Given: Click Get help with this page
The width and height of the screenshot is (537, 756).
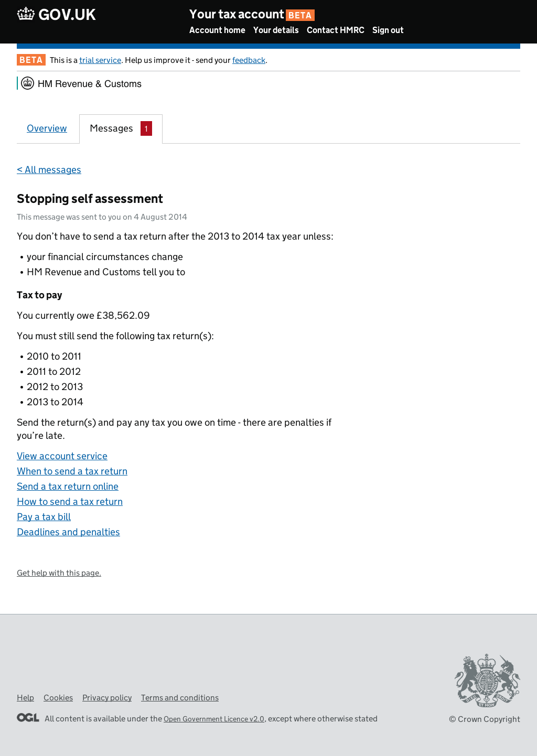Looking at the screenshot, I should coord(59,573).
